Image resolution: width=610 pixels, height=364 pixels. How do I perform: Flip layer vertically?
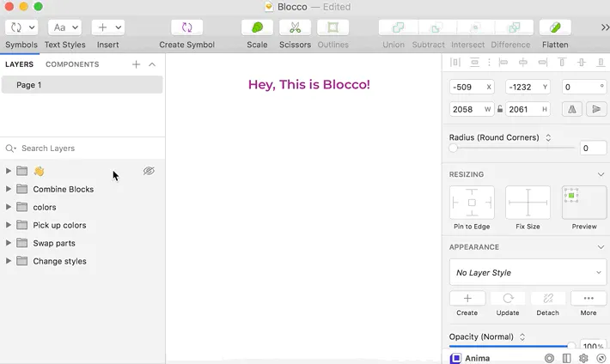tap(596, 109)
